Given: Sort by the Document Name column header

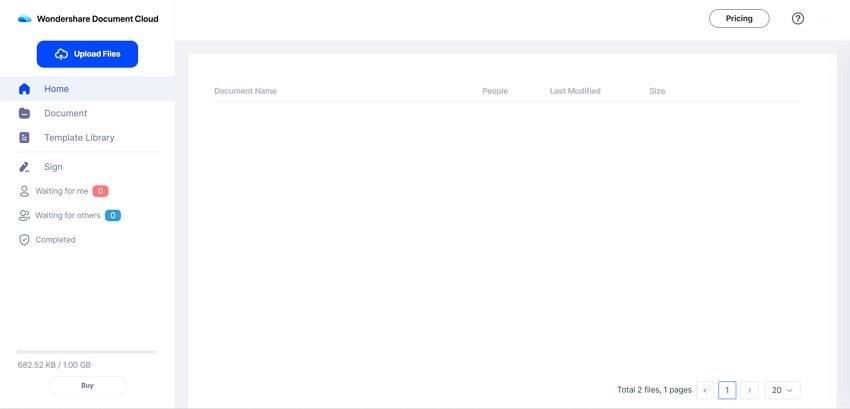Looking at the screenshot, I should 245,91.
